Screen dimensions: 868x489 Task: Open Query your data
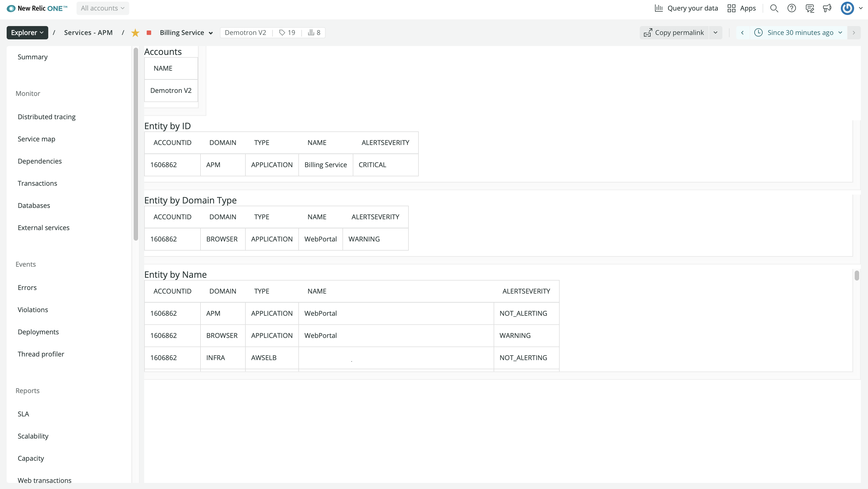[x=686, y=8]
